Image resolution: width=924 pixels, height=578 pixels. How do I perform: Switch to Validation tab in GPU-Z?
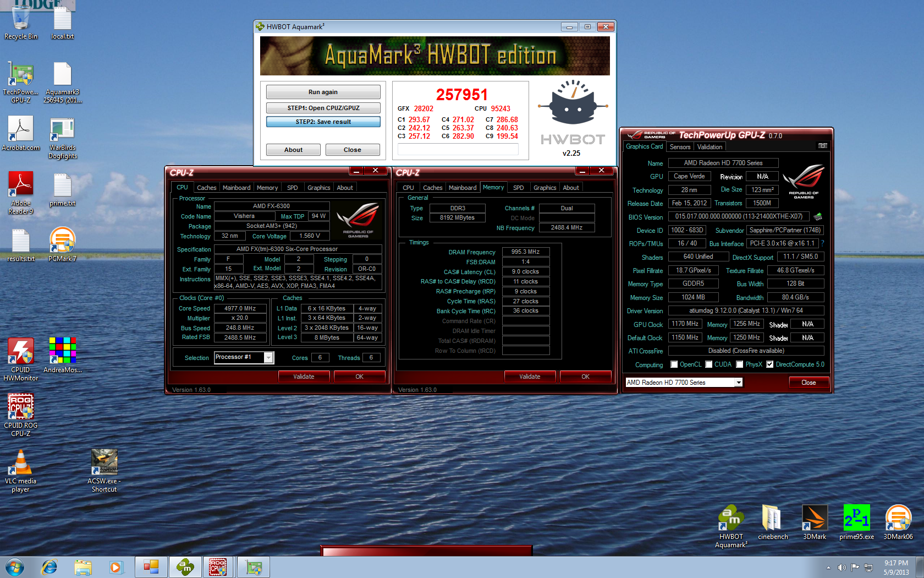(x=710, y=147)
